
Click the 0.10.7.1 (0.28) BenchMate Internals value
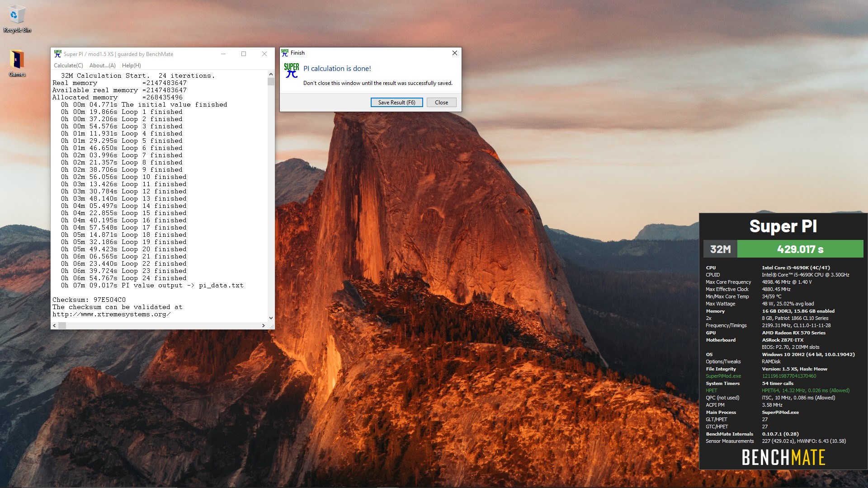[x=780, y=434]
